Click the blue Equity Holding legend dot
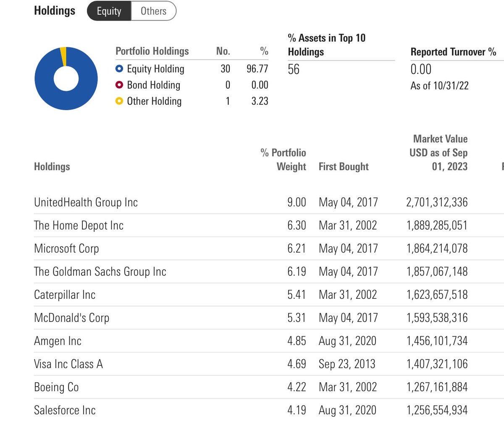 119,69
